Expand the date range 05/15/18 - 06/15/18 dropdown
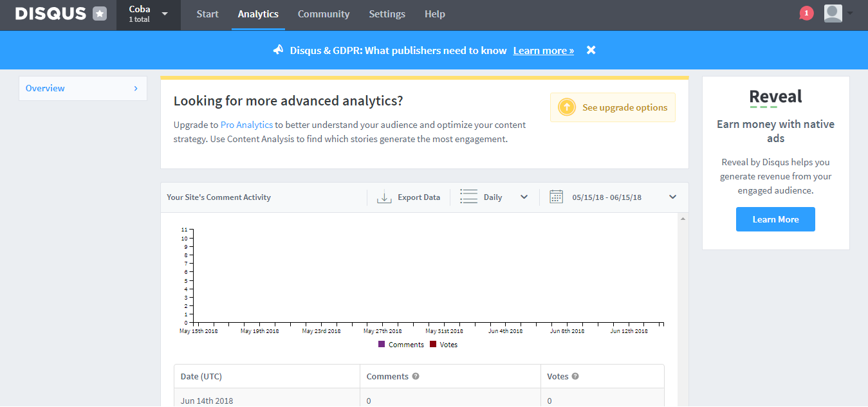This screenshot has width=868, height=407. click(672, 197)
